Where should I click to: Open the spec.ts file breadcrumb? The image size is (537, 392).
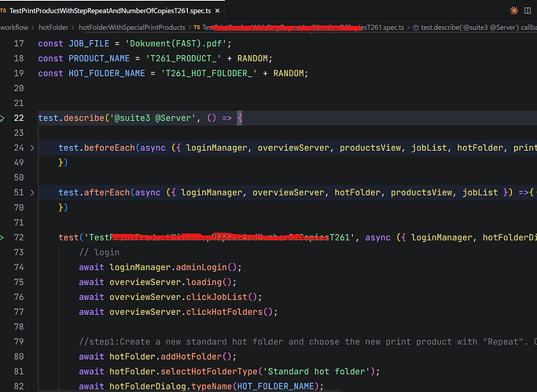tap(303, 27)
